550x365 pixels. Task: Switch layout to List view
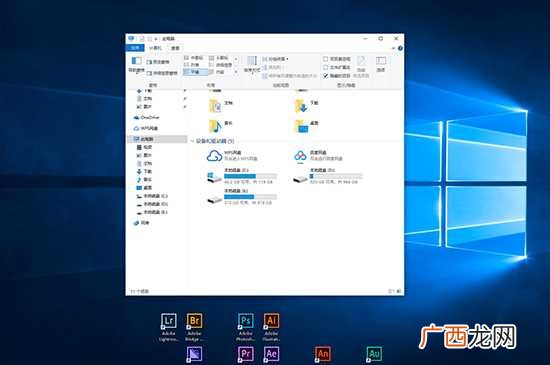pos(192,65)
